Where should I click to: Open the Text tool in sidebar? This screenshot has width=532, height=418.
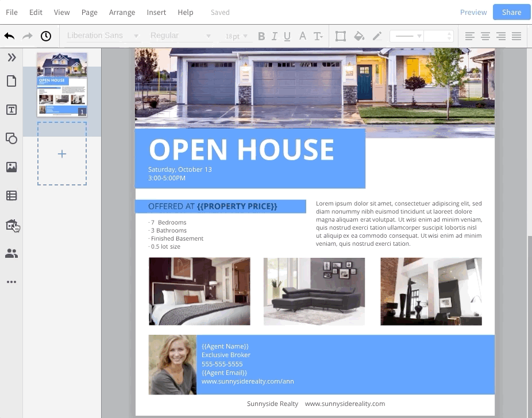(11, 110)
